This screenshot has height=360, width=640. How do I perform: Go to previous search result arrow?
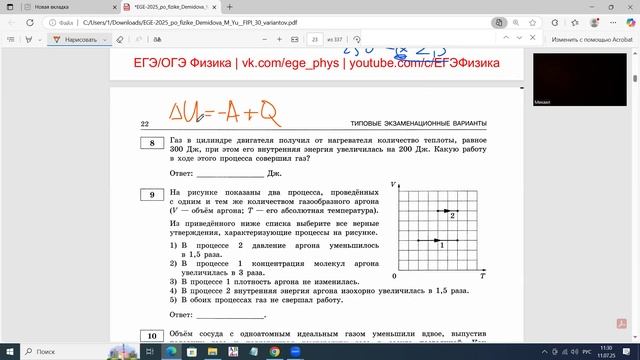tap(506, 38)
